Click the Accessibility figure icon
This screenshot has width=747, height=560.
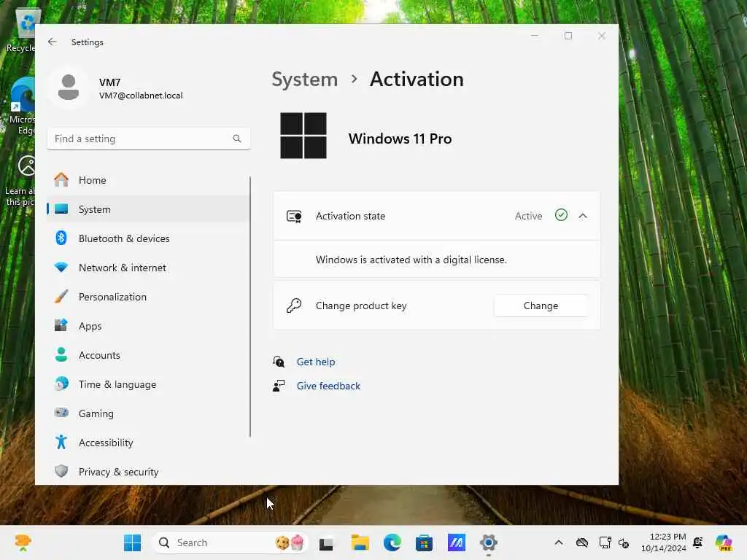(61, 442)
